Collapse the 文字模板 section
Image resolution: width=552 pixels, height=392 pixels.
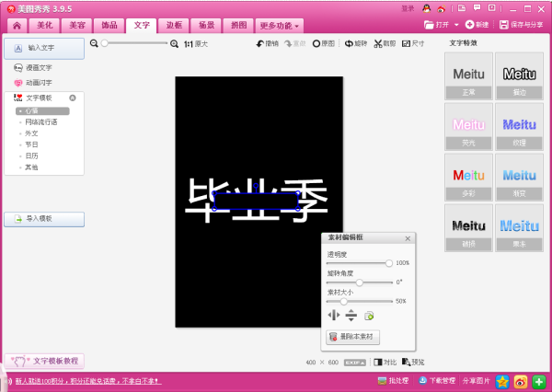click(x=73, y=98)
